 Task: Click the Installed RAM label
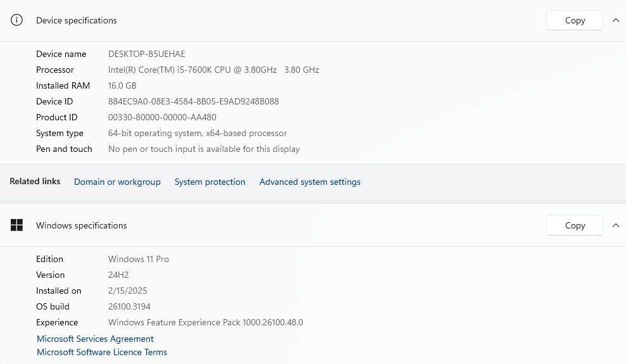coord(63,85)
